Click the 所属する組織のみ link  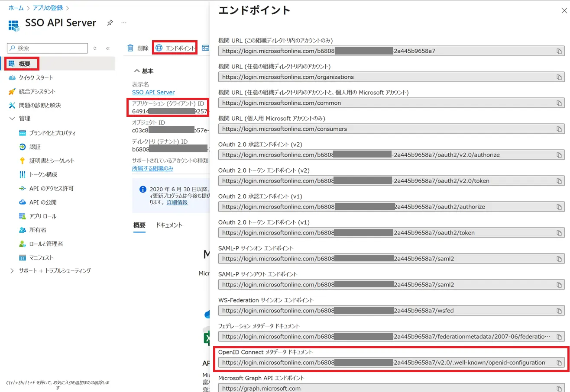(152, 168)
